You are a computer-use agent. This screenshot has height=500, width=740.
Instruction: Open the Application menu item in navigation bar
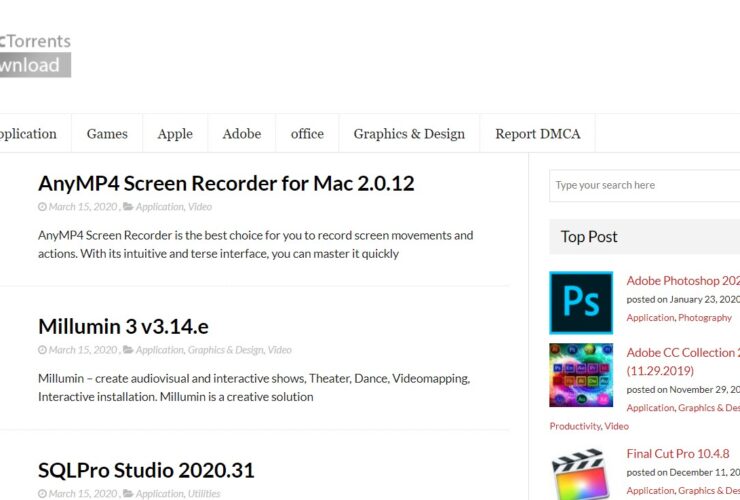[x=28, y=134]
